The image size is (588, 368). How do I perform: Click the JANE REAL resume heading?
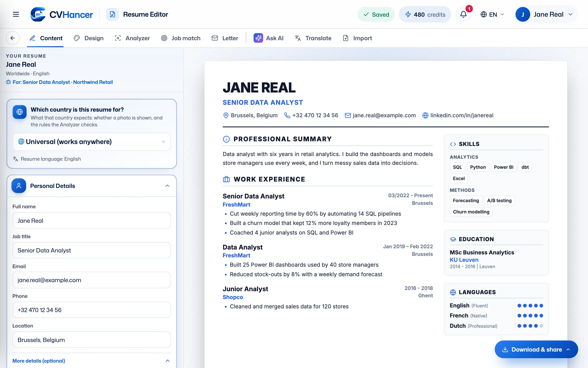tap(259, 87)
